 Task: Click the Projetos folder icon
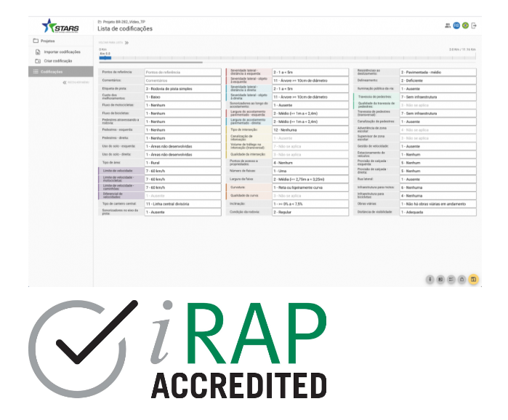tap(36, 41)
